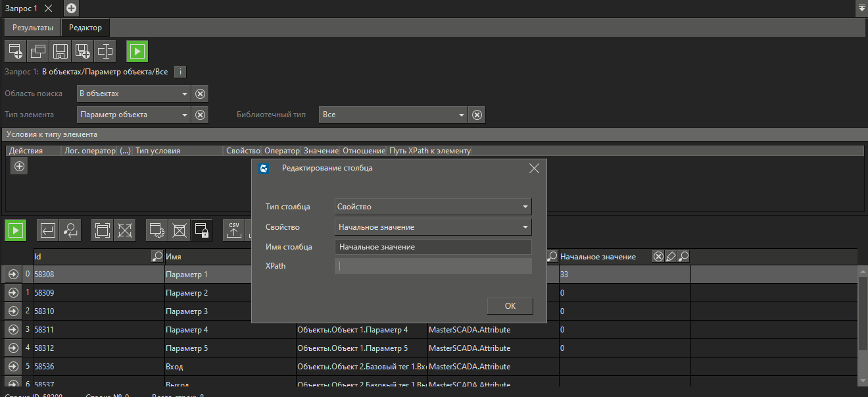Clear the Область поиска selection
The image size is (868, 397).
pos(201,93)
